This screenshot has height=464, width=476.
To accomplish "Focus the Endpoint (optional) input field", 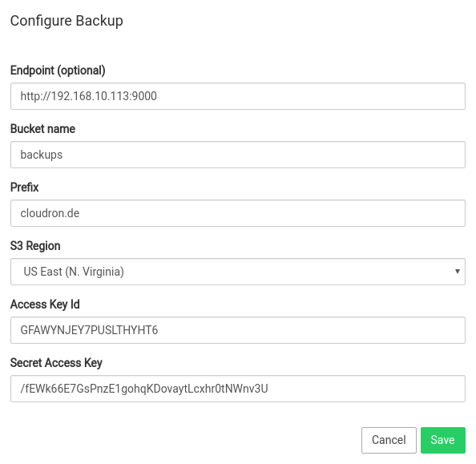I will (x=238, y=96).
